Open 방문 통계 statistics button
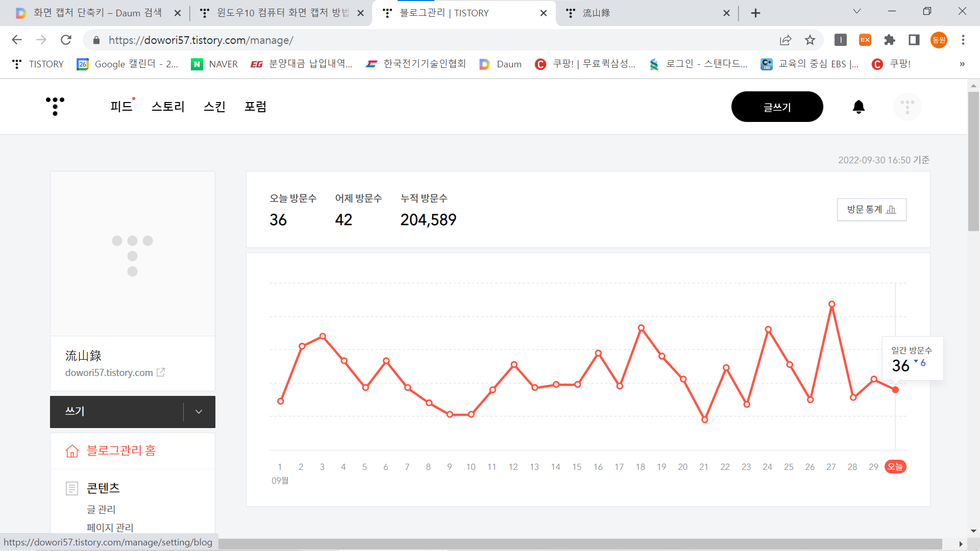Viewport: 980px width, 551px height. (x=871, y=210)
